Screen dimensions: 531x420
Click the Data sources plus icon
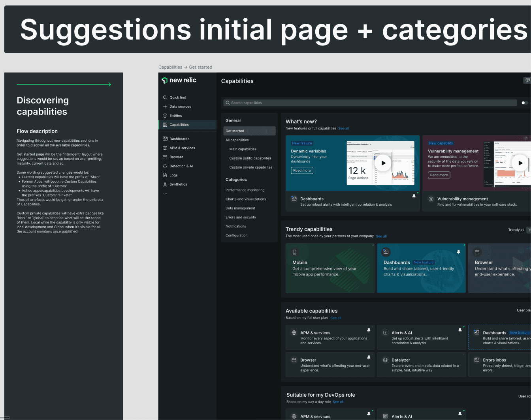[165, 107]
